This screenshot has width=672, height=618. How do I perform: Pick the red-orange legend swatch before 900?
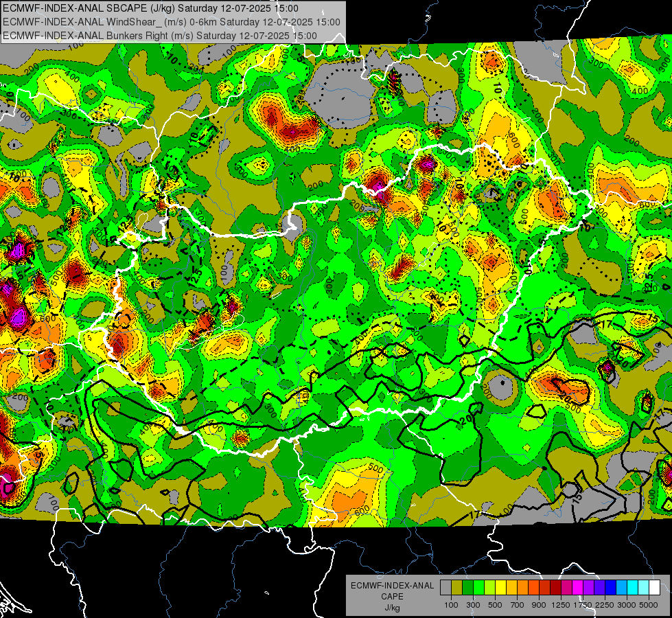click(x=534, y=587)
